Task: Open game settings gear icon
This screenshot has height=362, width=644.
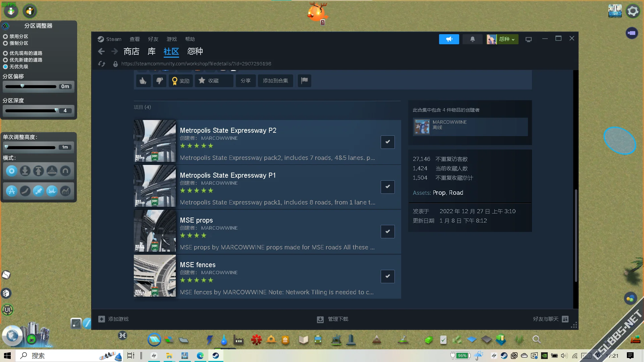Action: [x=633, y=11]
